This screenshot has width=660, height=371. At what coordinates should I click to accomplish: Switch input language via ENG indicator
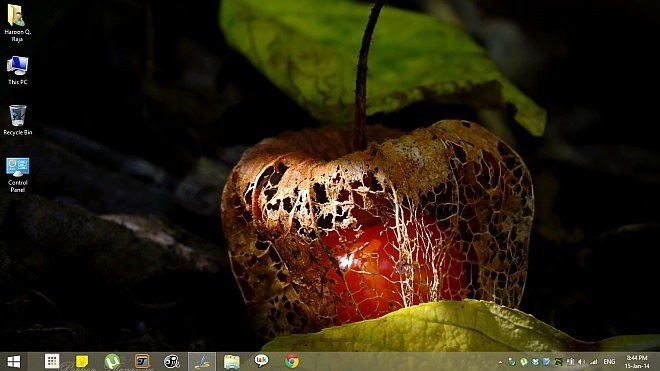609,362
